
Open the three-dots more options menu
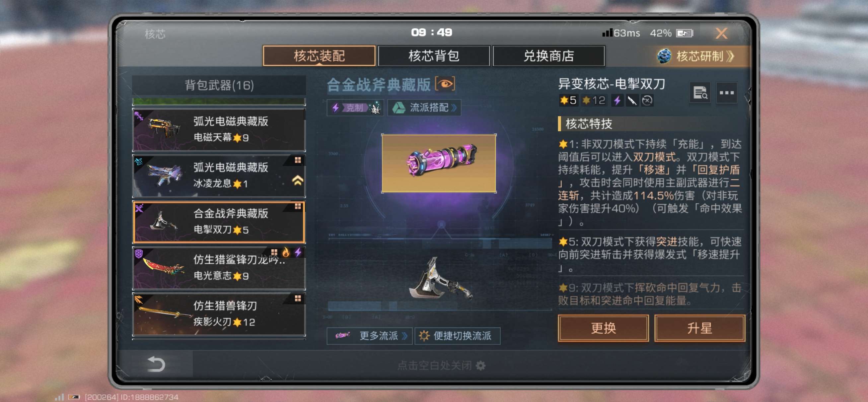click(x=726, y=92)
